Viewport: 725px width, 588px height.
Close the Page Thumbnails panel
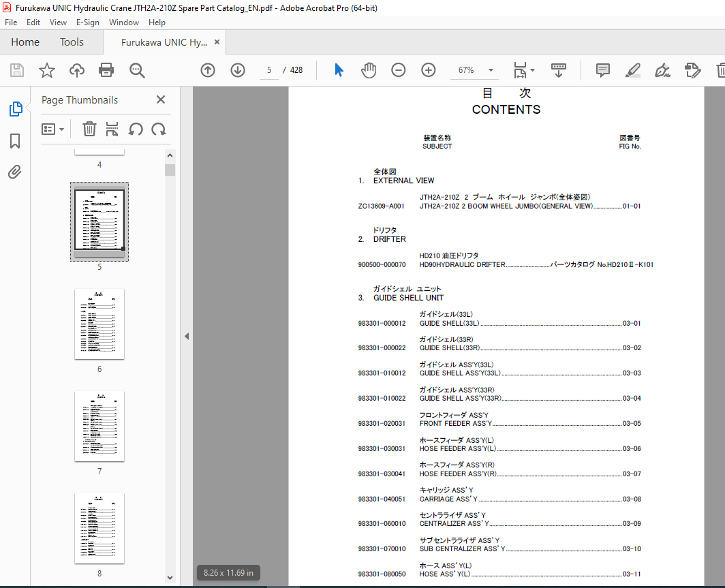tap(161, 99)
